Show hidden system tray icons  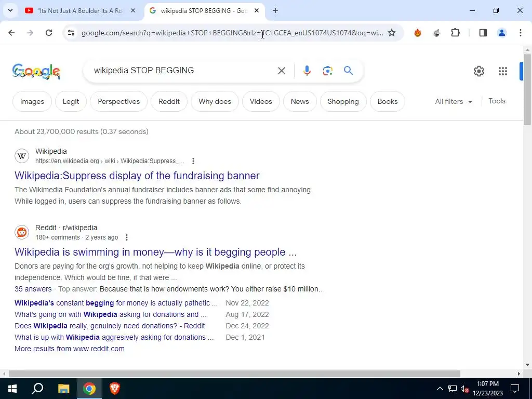(x=440, y=389)
